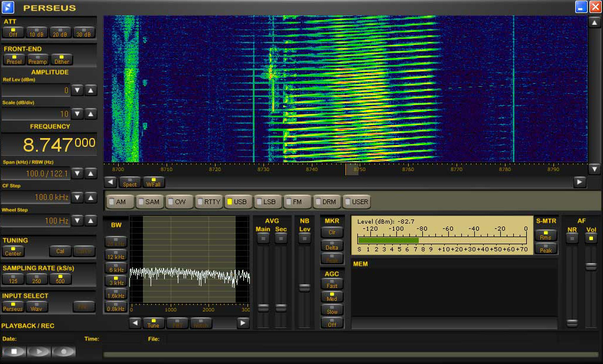Viewport: 603px width, 364px height.
Task: Set bandwidth to 12 kHz
Action: 116,255
